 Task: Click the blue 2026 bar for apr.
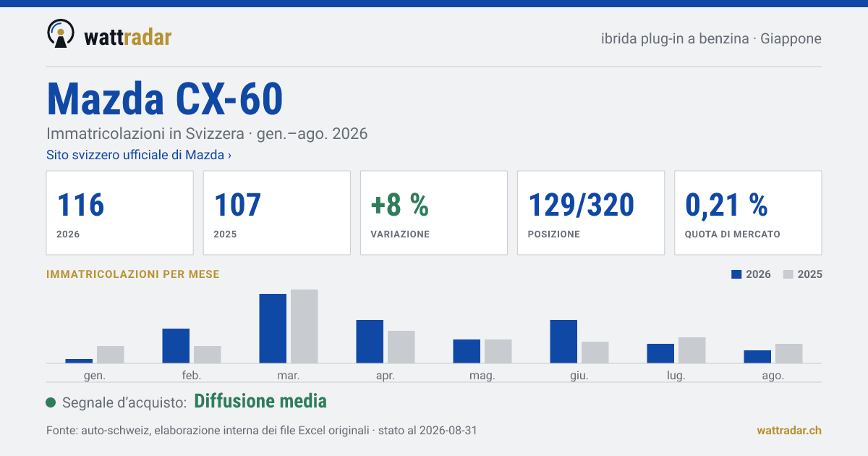point(370,342)
